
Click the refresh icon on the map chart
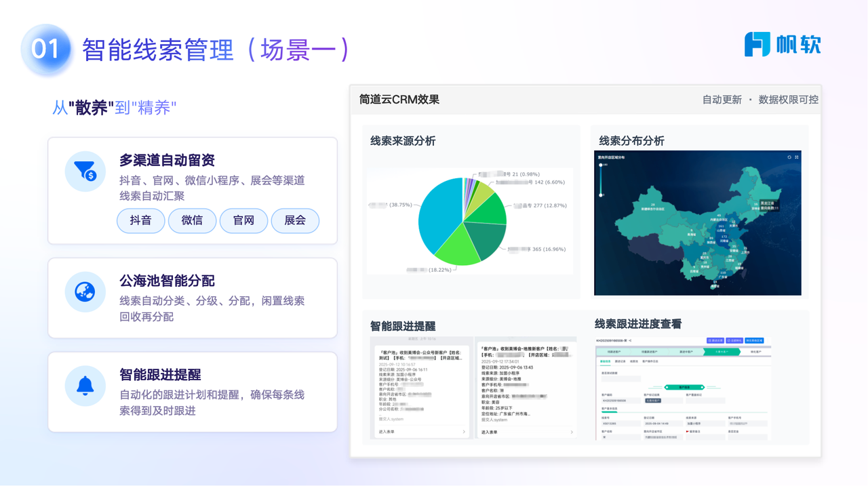pos(789,157)
